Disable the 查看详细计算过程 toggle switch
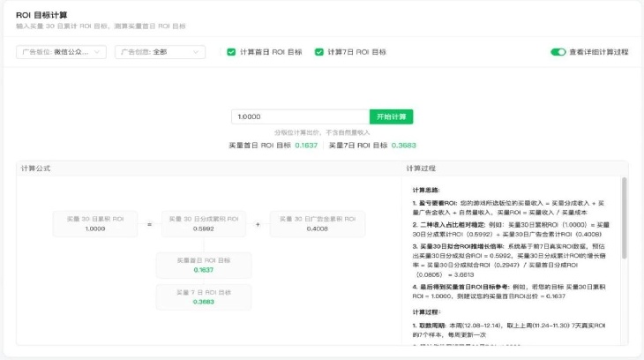Viewport: 644px width, 360px height. [x=558, y=52]
